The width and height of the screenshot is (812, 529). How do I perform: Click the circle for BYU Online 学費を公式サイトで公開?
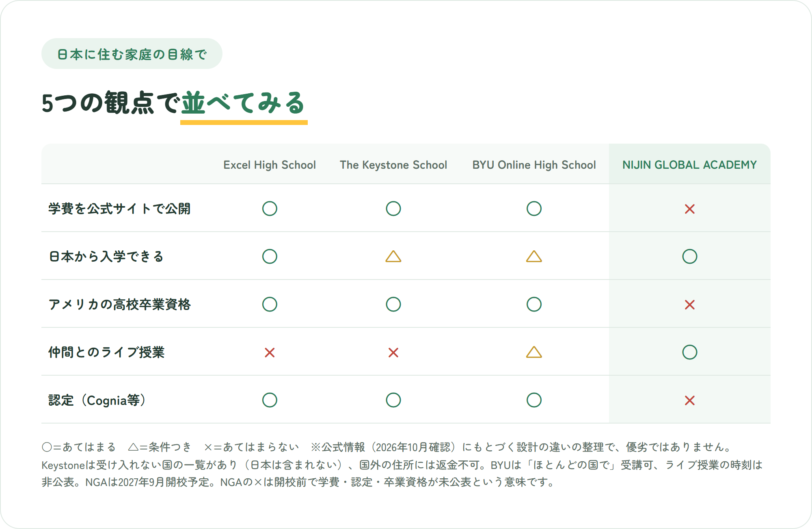tap(534, 209)
